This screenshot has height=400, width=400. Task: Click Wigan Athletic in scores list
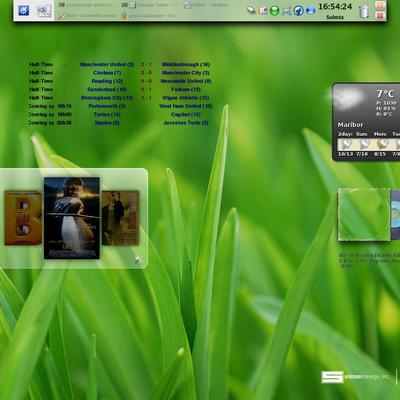click(186, 98)
